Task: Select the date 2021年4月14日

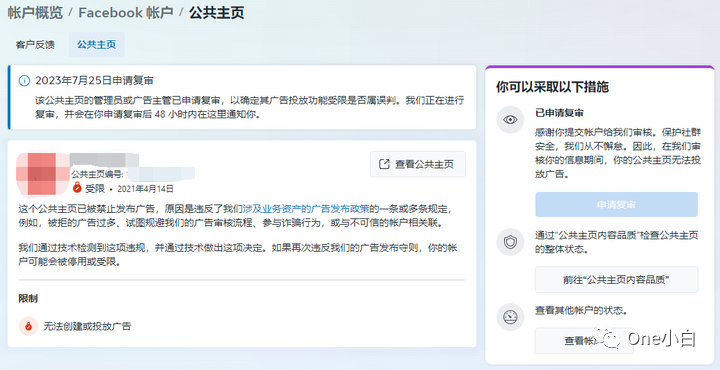Action: click(146, 189)
